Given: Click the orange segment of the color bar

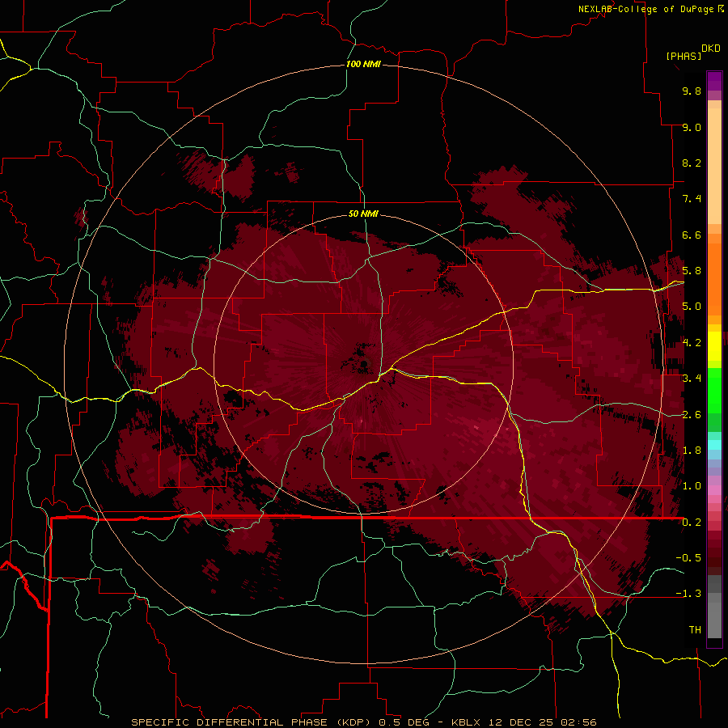Looking at the screenshot, I should tap(714, 280).
